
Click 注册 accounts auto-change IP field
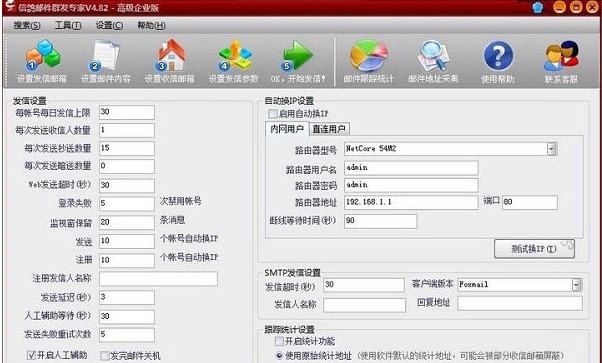tap(127, 260)
